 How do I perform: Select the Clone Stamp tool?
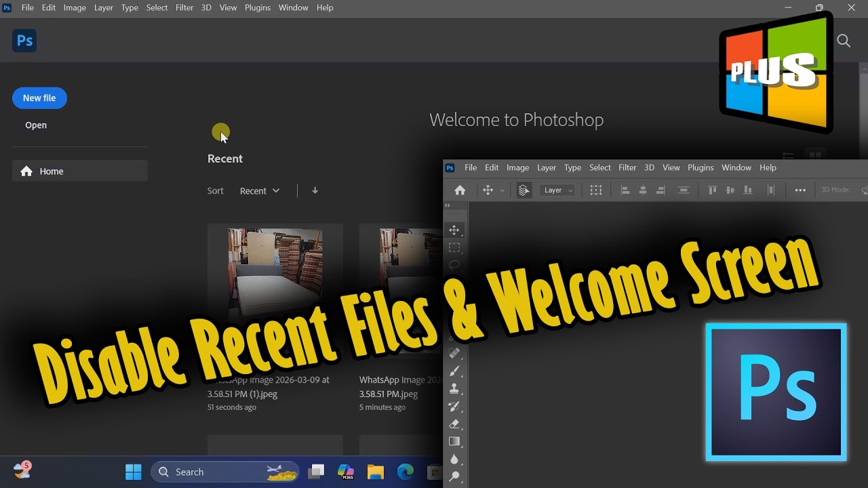pyautogui.click(x=454, y=388)
